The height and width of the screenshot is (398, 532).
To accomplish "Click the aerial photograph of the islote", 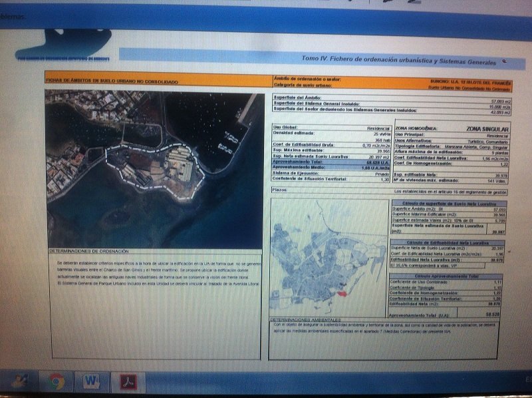I will [155, 169].
